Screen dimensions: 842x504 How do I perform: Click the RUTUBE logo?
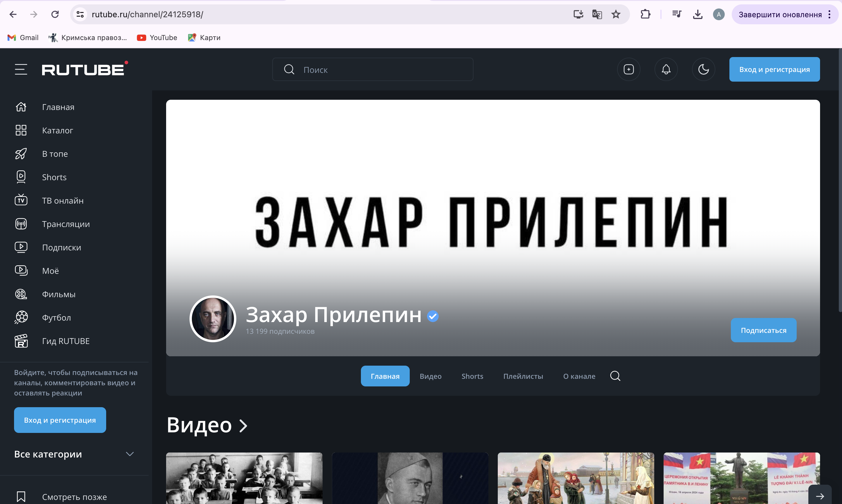pos(85,69)
